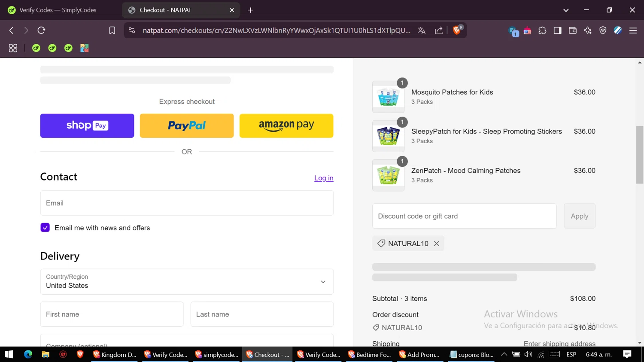Open File Explorer from taskbar
This screenshot has width=644, height=362.
point(46,354)
